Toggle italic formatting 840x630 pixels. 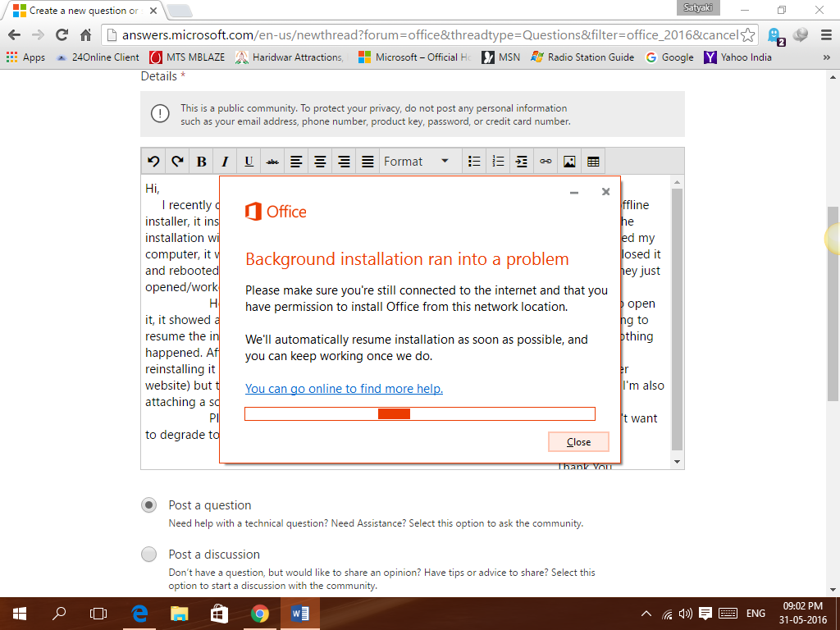click(x=225, y=162)
